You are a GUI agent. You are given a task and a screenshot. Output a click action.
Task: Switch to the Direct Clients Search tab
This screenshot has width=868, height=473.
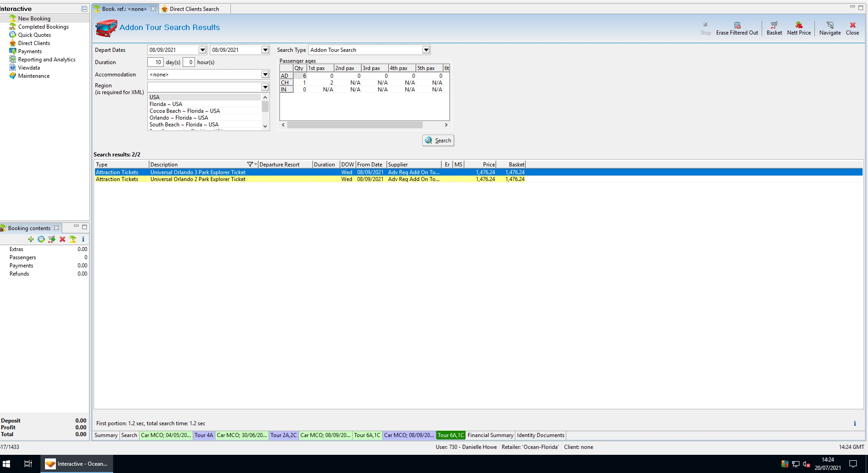tap(194, 9)
